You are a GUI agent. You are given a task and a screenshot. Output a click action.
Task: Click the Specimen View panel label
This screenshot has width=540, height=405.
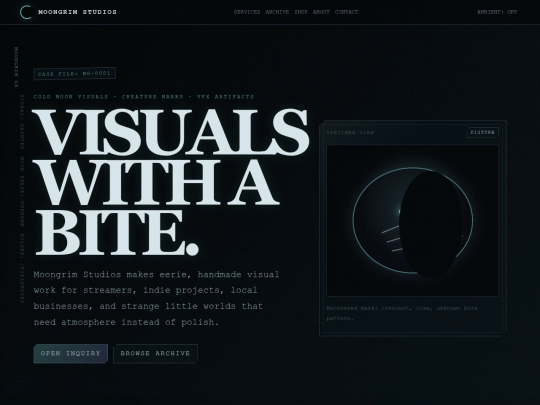click(350, 133)
